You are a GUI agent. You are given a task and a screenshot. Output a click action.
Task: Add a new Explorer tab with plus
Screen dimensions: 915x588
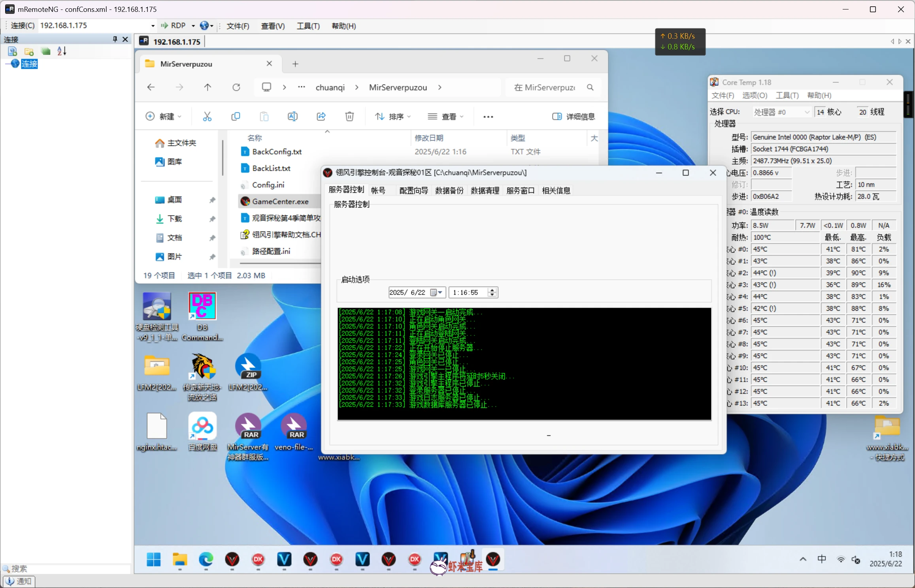[x=295, y=64]
